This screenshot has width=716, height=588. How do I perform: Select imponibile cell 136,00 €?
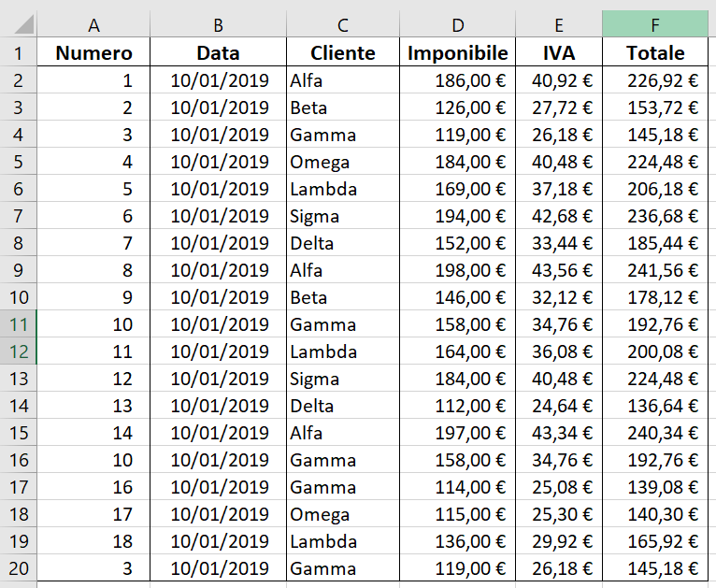coord(457,541)
